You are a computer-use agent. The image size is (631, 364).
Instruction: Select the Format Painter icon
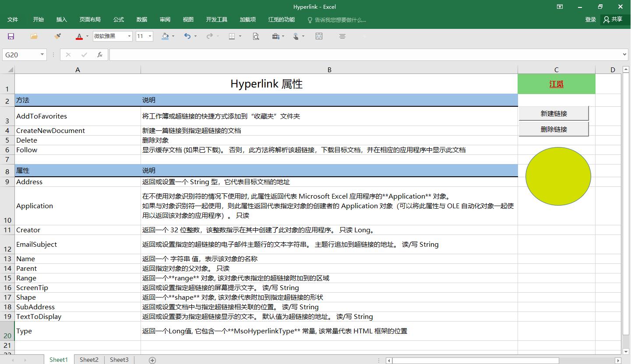(x=57, y=36)
